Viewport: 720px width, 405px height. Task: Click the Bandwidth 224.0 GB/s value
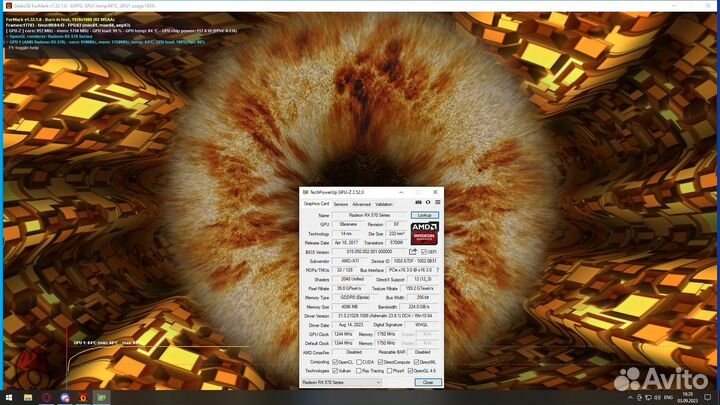tap(419, 307)
